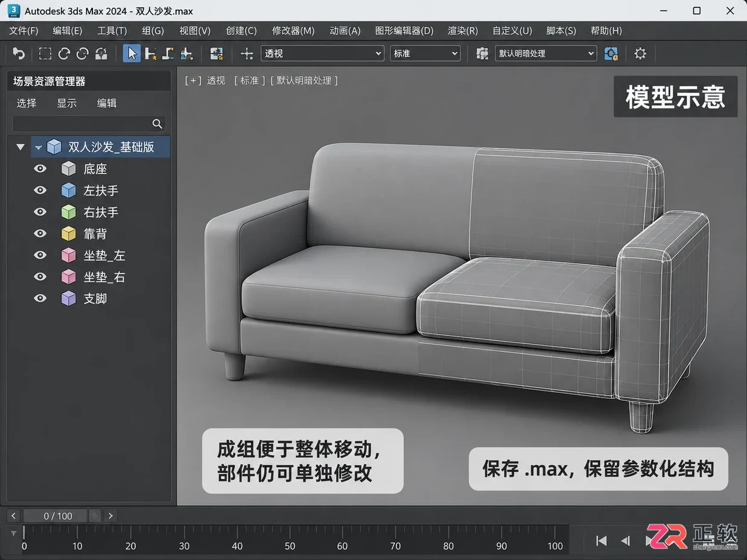Click the Previous Frame playback button
Image resolution: width=747 pixels, height=560 pixels.
(626, 541)
